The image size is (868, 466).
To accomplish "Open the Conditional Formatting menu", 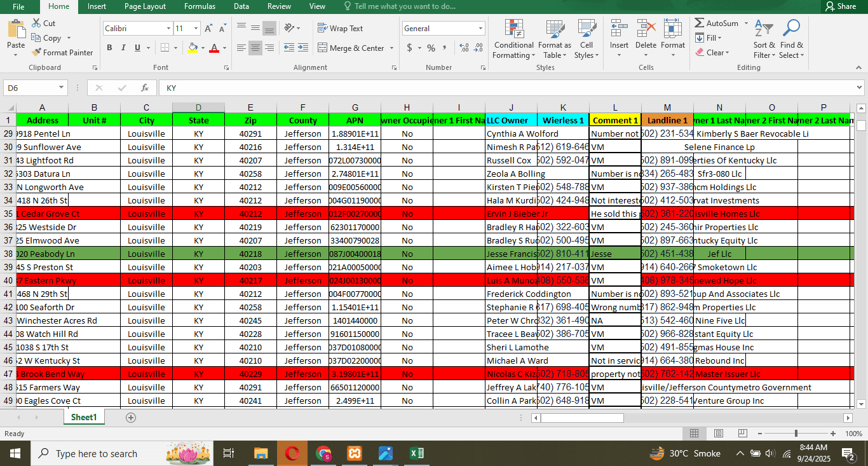I will (x=513, y=39).
